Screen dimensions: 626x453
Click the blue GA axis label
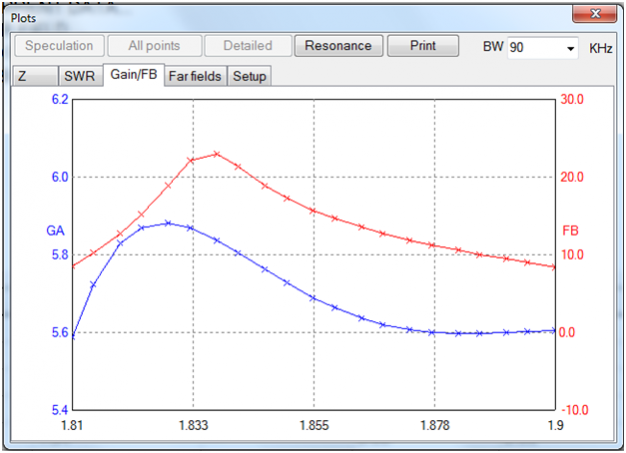click(55, 231)
